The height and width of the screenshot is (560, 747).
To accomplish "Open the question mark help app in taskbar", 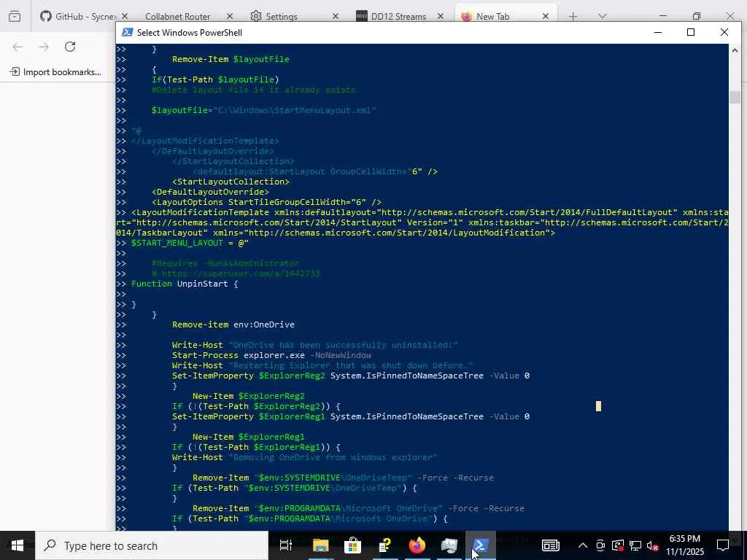I will pos(384,545).
